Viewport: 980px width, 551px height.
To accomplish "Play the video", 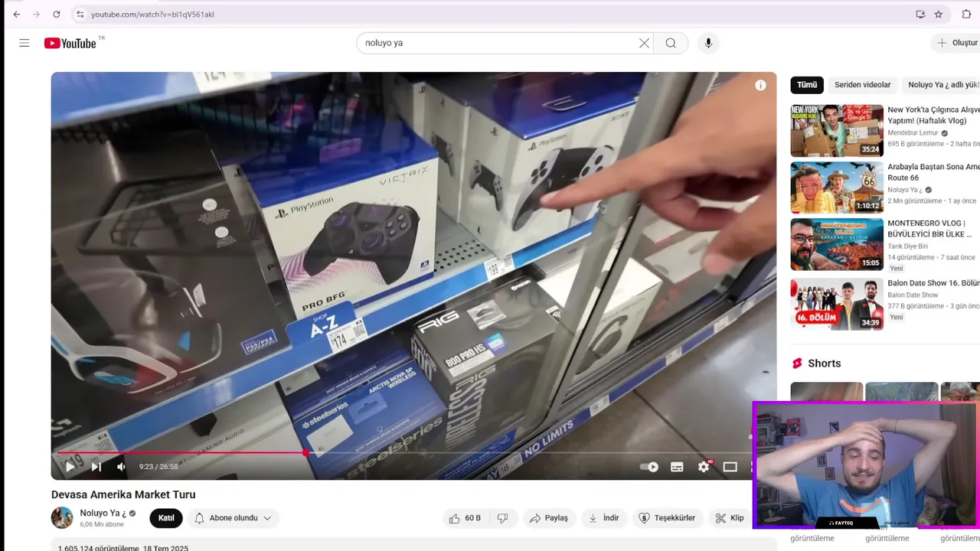I will click(x=70, y=466).
